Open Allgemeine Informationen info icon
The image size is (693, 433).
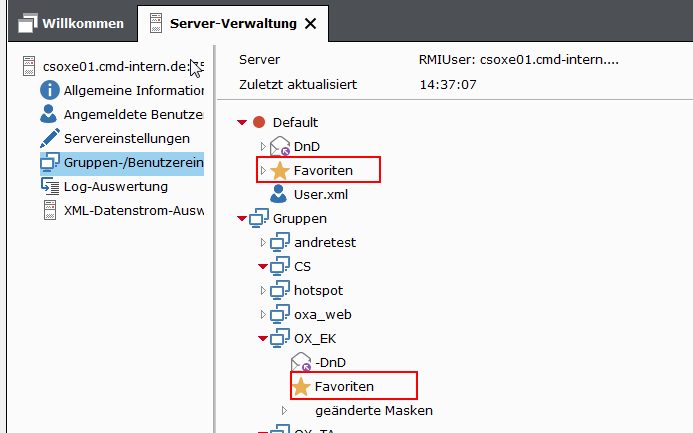(x=50, y=90)
